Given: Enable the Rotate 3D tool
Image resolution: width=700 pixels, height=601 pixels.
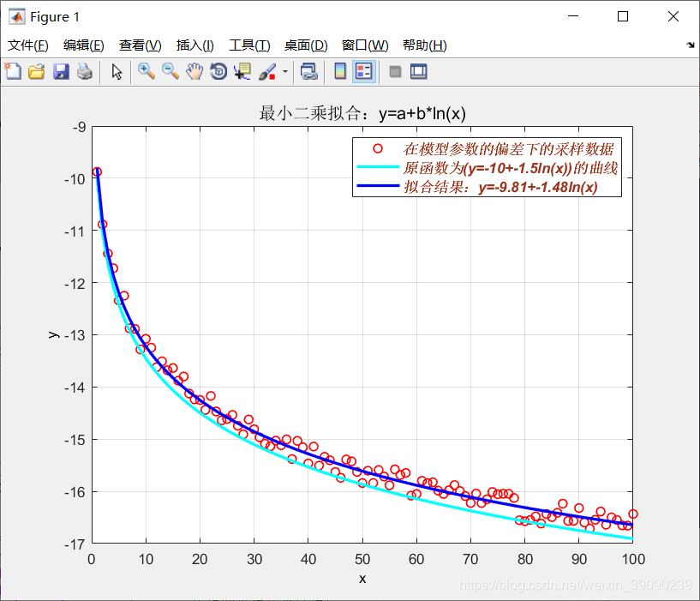Looking at the screenshot, I should pyautogui.click(x=218, y=71).
